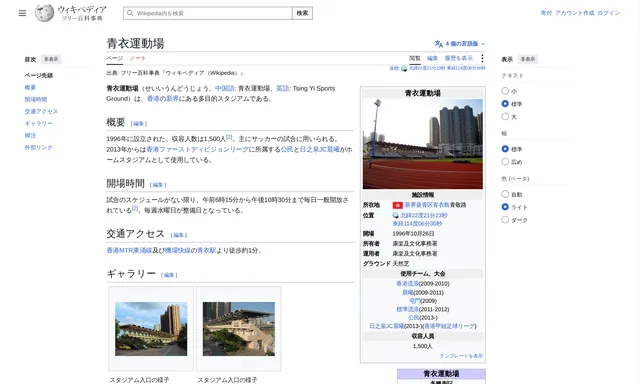The height and width of the screenshot is (384, 640).
Task: Jump to 開場時間 in the contents sidebar
Action: click(x=36, y=99)
